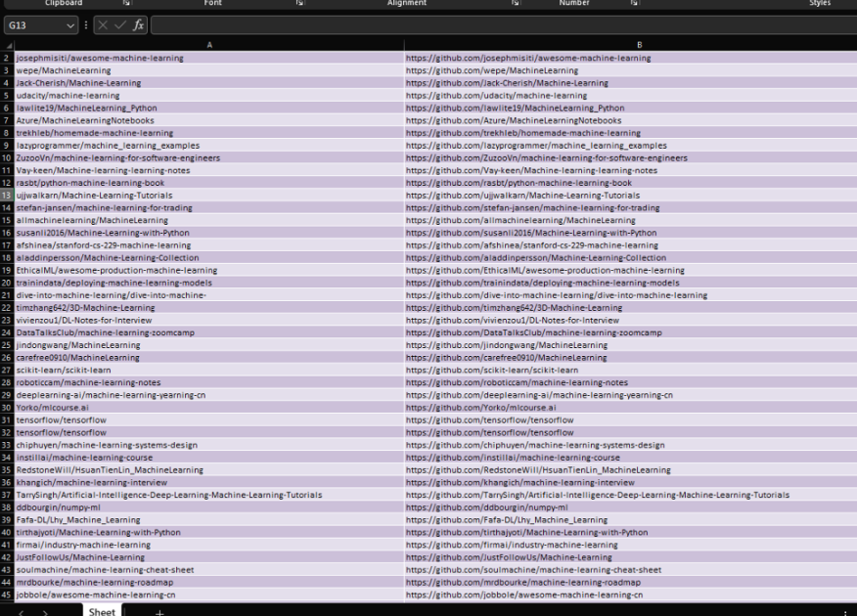Select URL cell https://github.com/wepe/MachineLearning
Image resolution: width=857 pixels, height=616 pixels.
[x=631, y=70]
